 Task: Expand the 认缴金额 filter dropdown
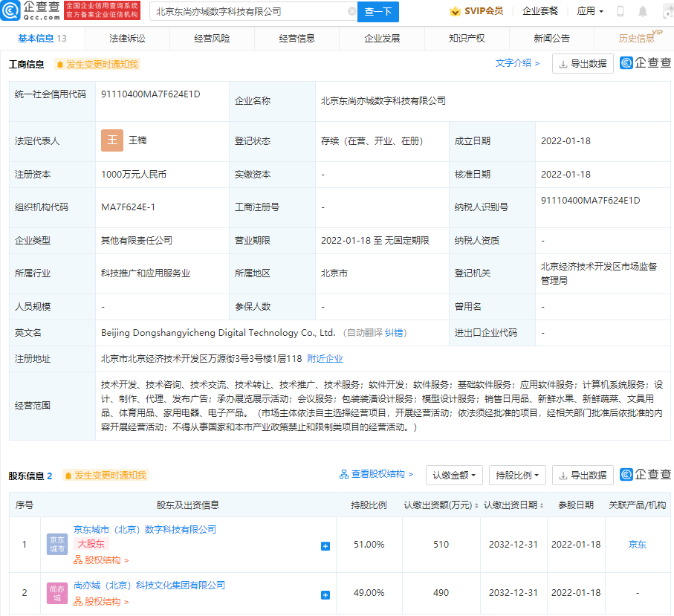(x=454, y=475)
